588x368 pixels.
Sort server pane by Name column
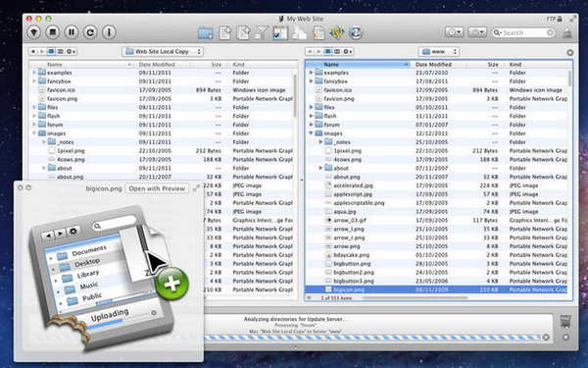point(358,64)
